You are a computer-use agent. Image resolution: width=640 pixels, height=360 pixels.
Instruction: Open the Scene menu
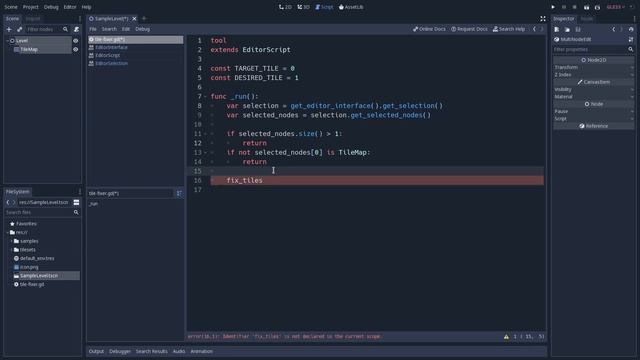point(11,7)
